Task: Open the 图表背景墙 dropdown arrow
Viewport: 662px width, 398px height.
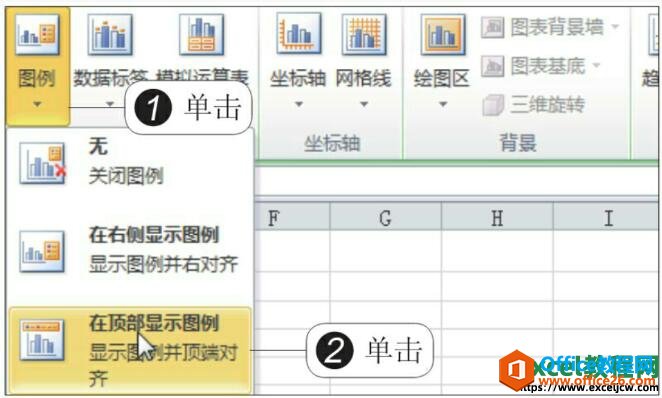Action: click(615, 27)
